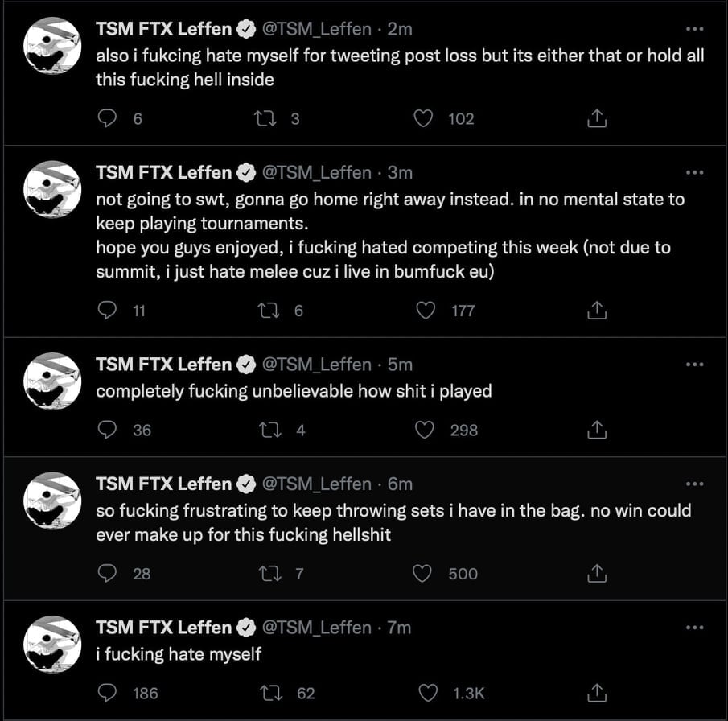Like the tweet with 102 likes

424,119
